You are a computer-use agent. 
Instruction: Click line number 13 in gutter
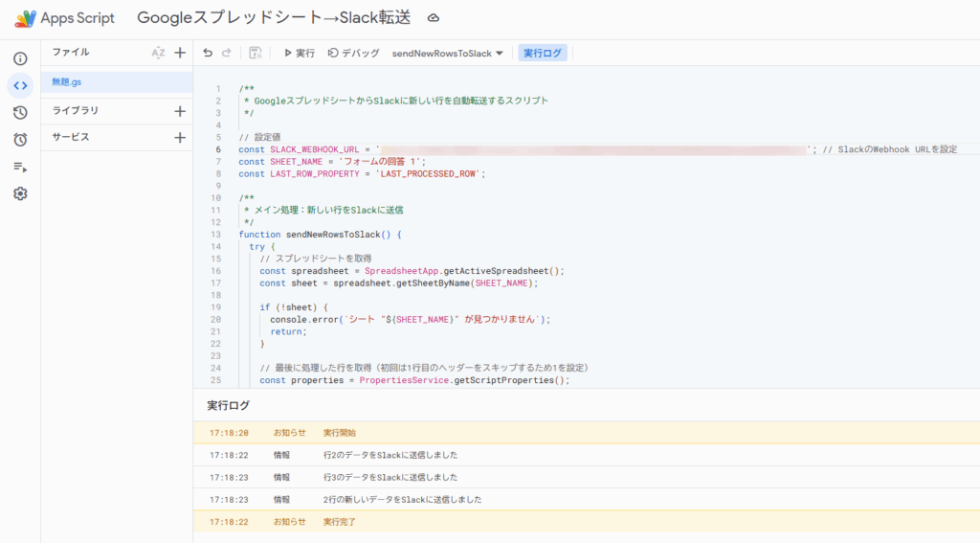click(215, 235)
